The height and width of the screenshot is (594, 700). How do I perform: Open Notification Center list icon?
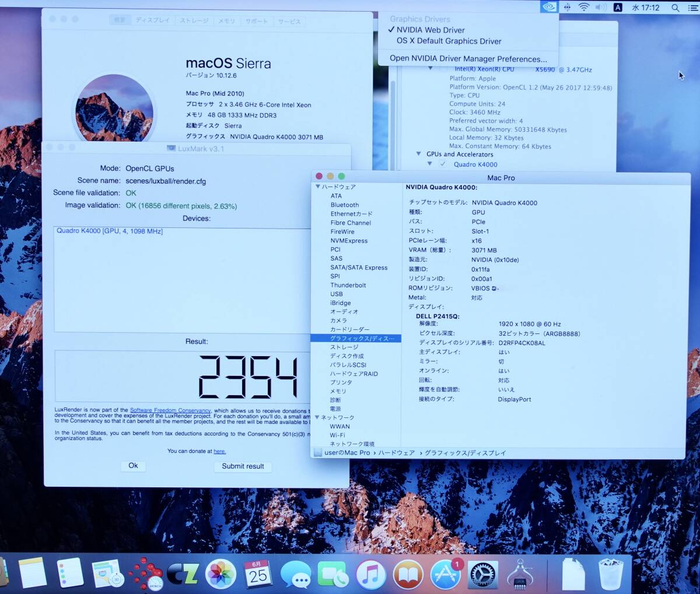pos(692,8)
